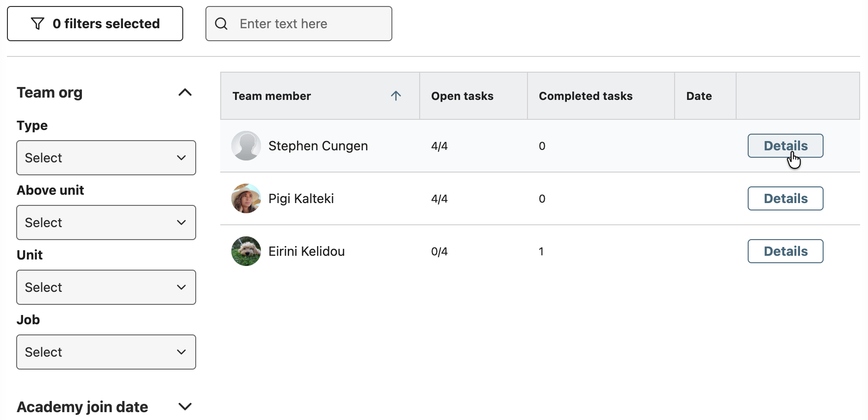This screenshot has height=420, width=868.
Task: Click Stephen Cungen's avatar
Action: pyautogui.click(x=246, y=146)
